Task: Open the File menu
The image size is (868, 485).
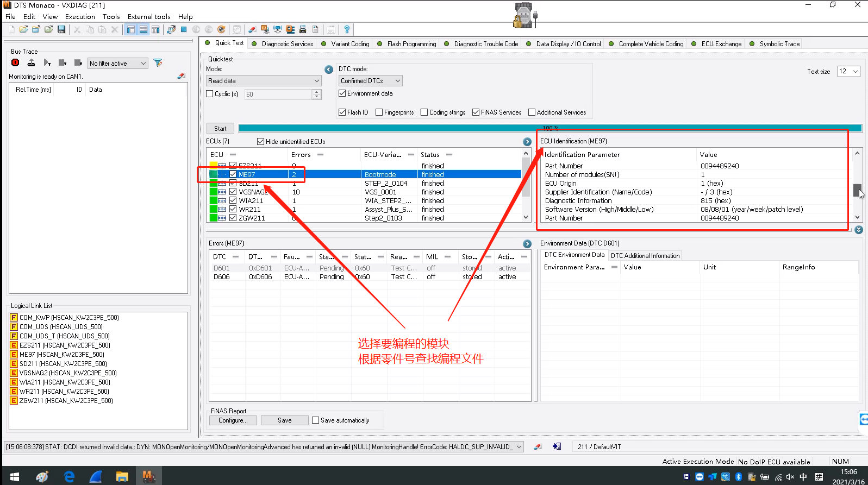Action: pyautogui.click(x=10, y=16)
